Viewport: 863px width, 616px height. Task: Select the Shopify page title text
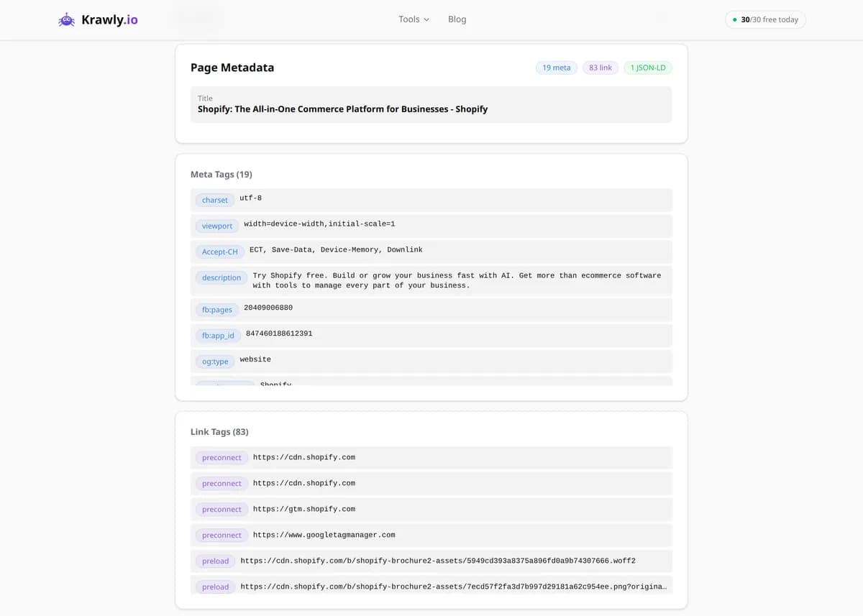tap(342, 109)
